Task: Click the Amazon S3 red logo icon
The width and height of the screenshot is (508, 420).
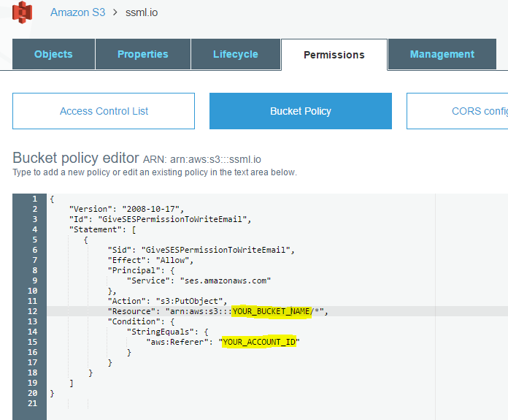Action: (22, 12)
